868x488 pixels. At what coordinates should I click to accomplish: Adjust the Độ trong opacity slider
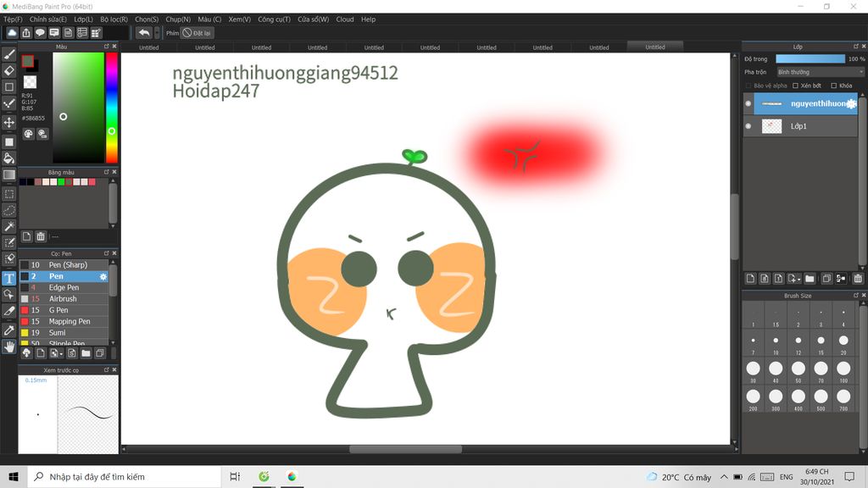810,58
